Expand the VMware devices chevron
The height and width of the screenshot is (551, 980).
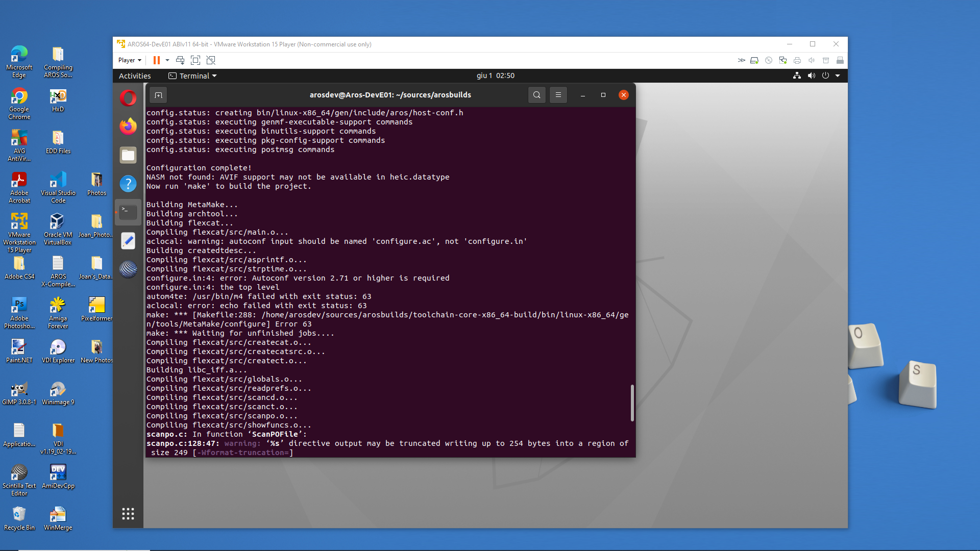coord(741,60)
